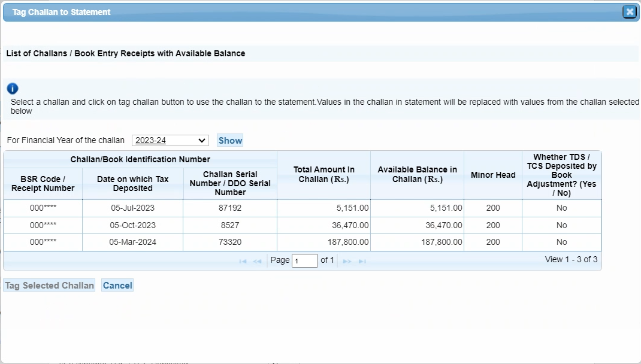This screenshot has width=641, height=364.
Task: Click the Total Amount In Challan header
Action: (x=323, y=175)
